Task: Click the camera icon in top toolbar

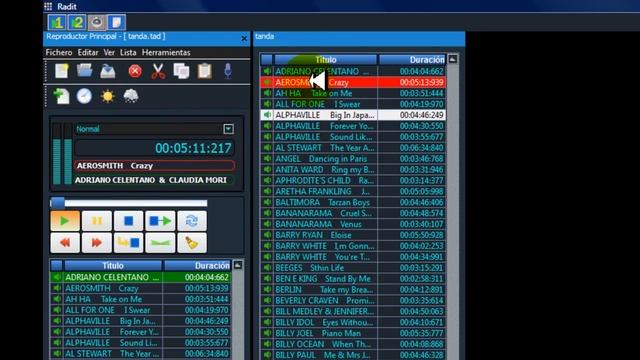Action: pyautogui.click(x=97, y=22)
